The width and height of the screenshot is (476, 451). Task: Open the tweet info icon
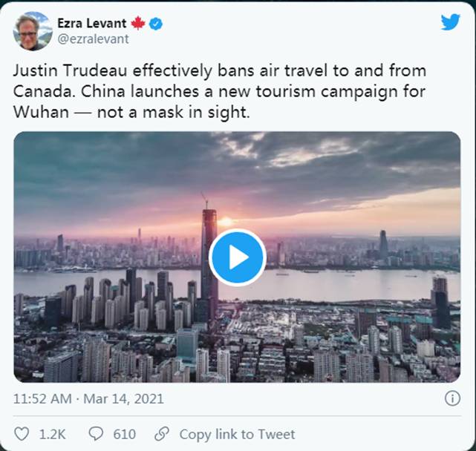451,398
